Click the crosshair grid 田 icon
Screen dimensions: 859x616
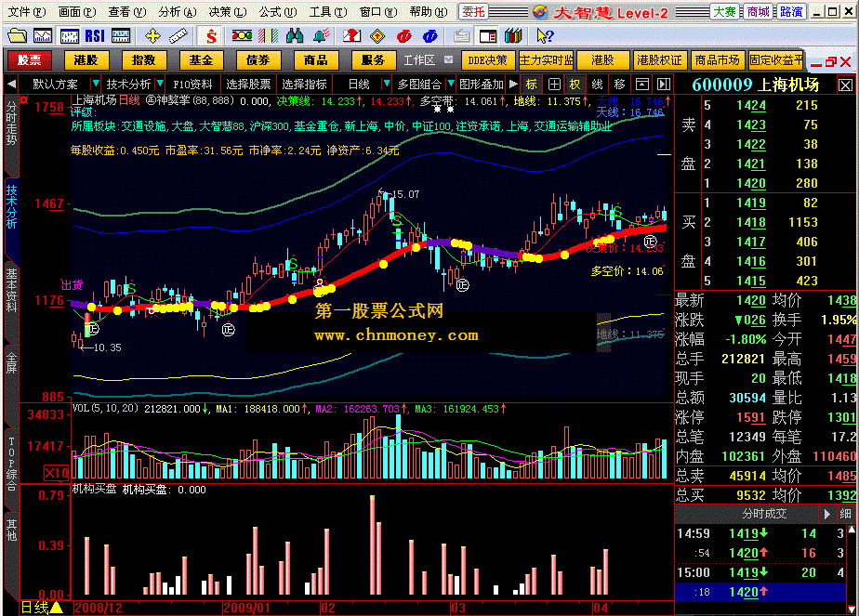click(554, 85)
